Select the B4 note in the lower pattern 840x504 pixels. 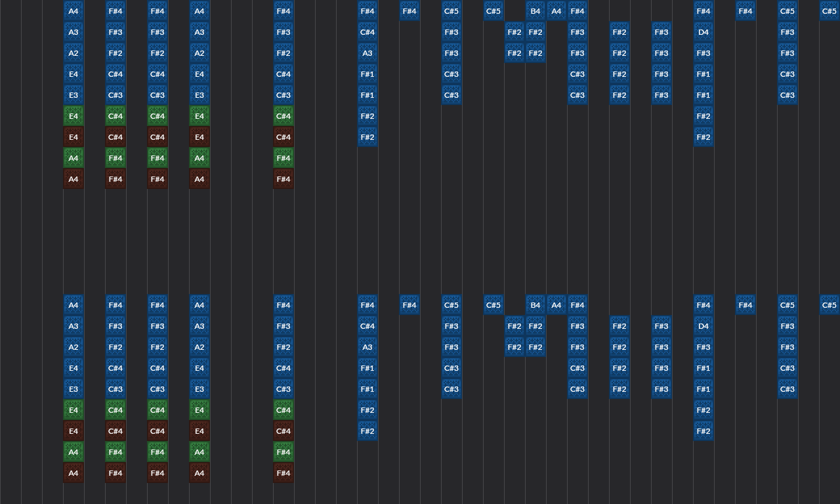point(535,305)
